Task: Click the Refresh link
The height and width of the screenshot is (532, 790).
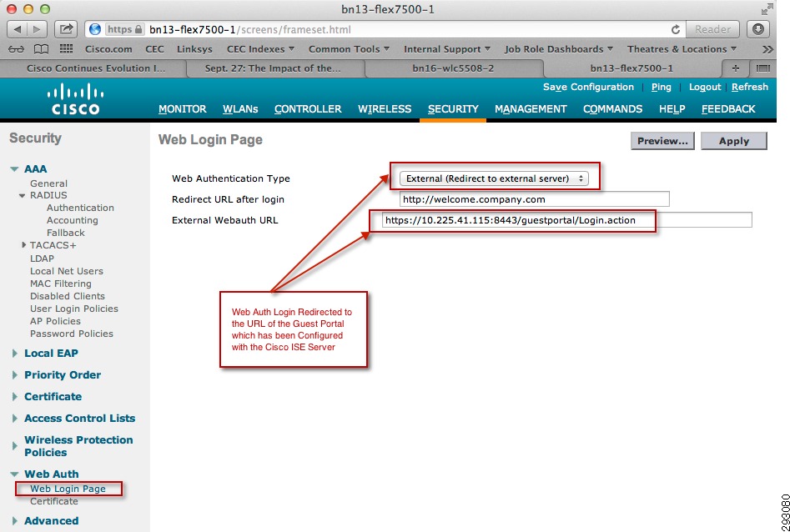Action: [x=750, y=88]
